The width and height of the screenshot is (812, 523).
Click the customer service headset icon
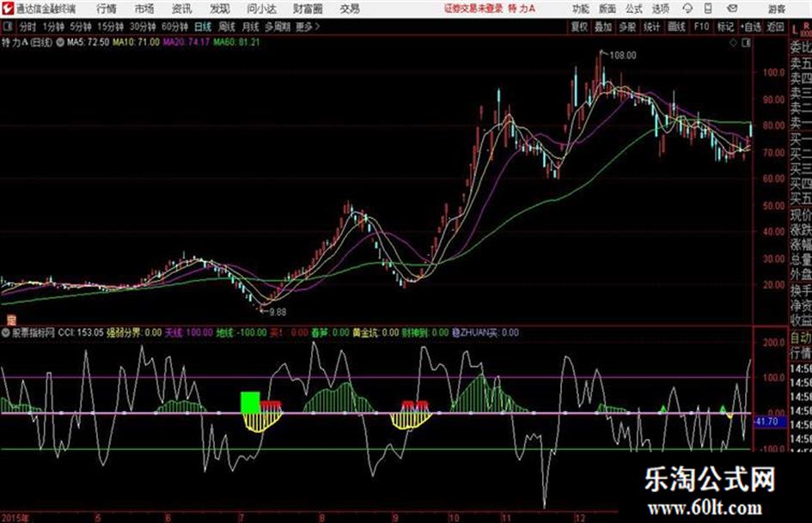coord(687,9)
